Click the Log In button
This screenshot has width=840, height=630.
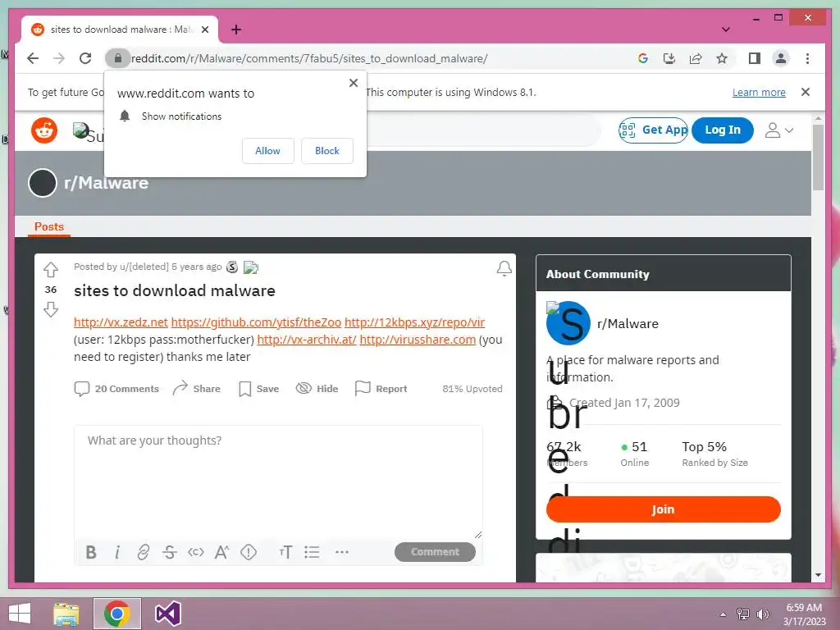pyautogui.click(x=722, y=130)
